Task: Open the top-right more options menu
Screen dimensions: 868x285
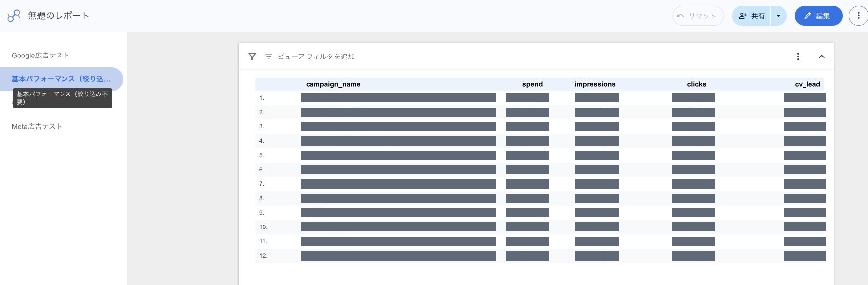Action: [x=858, y=16]
